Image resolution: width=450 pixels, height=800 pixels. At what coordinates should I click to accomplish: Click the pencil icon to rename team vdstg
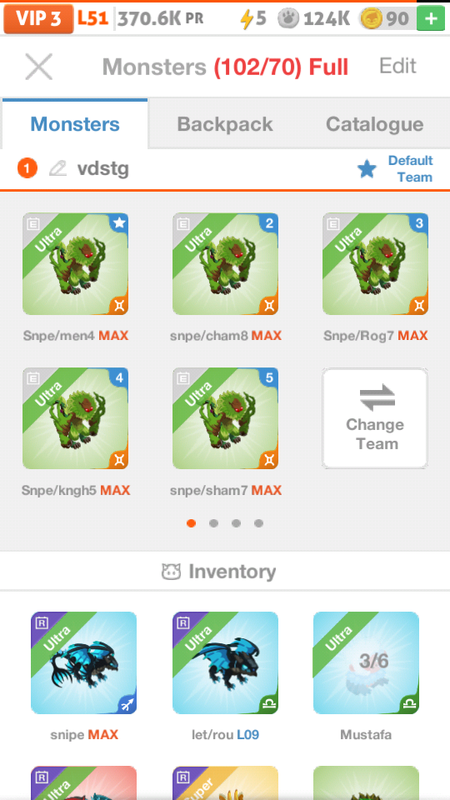point(58,168)
